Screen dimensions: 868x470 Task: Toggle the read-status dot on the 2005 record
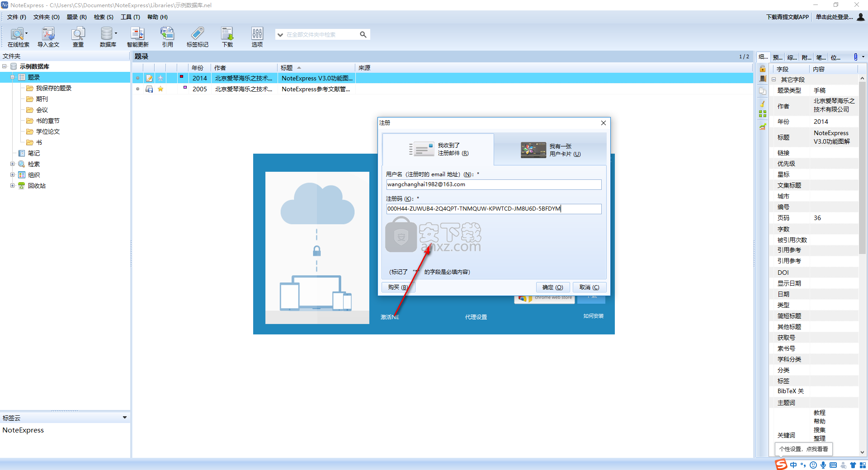(x=138, y=89)
